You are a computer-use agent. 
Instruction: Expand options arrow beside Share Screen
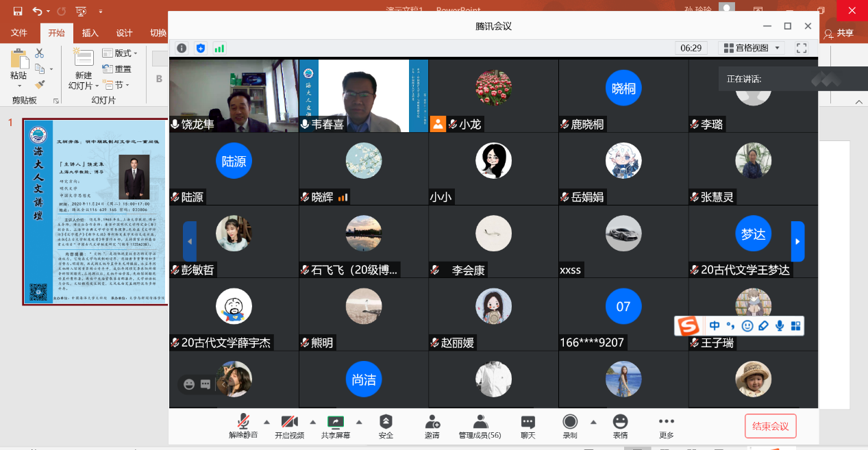click(x=359, y=422)
